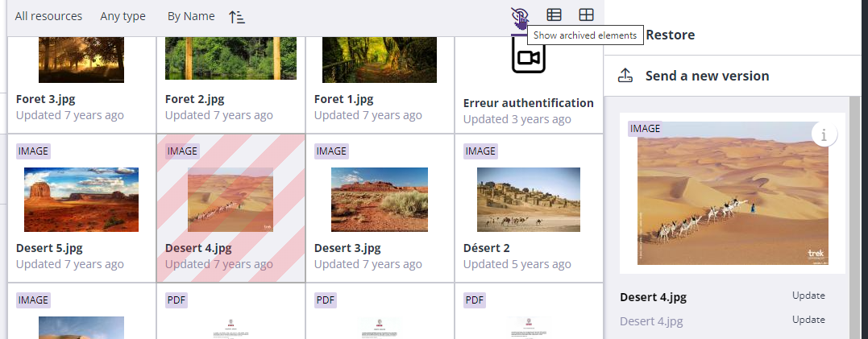Open the All resources filter
Viewport: 868px width, 339px height.
point(48,16)
